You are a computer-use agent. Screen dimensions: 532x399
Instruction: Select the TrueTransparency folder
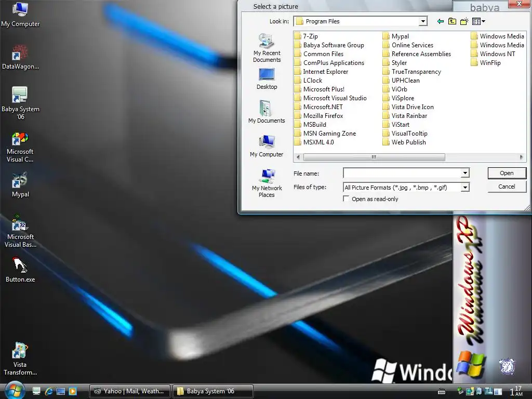(412, 72)
